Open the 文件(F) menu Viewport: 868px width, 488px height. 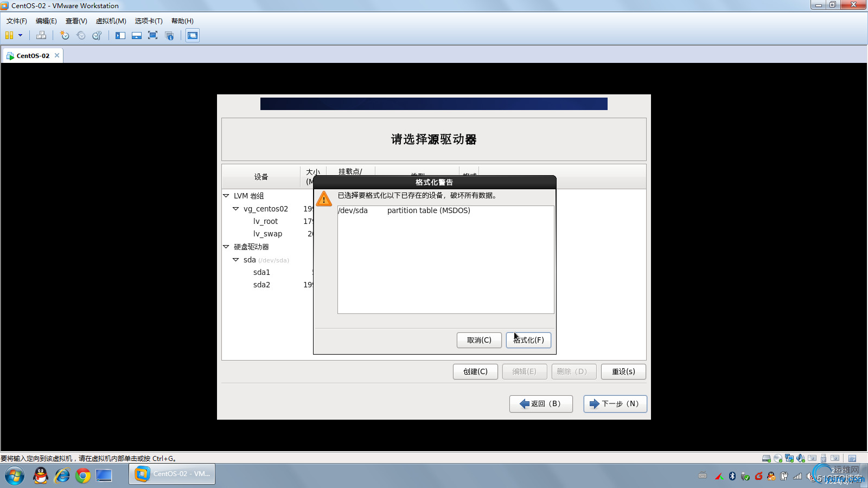[x=17, y=21]
